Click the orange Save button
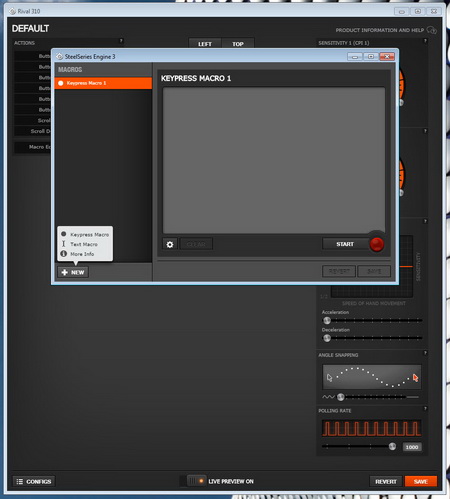 [421, 481]
